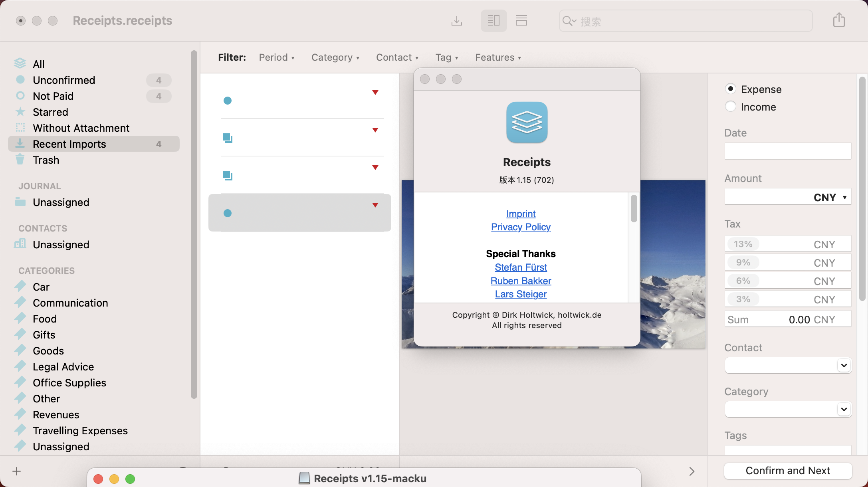This screenshot has width=868, height=487.
Task: Open the Ruben Bakker link
Action: (521, 281)
